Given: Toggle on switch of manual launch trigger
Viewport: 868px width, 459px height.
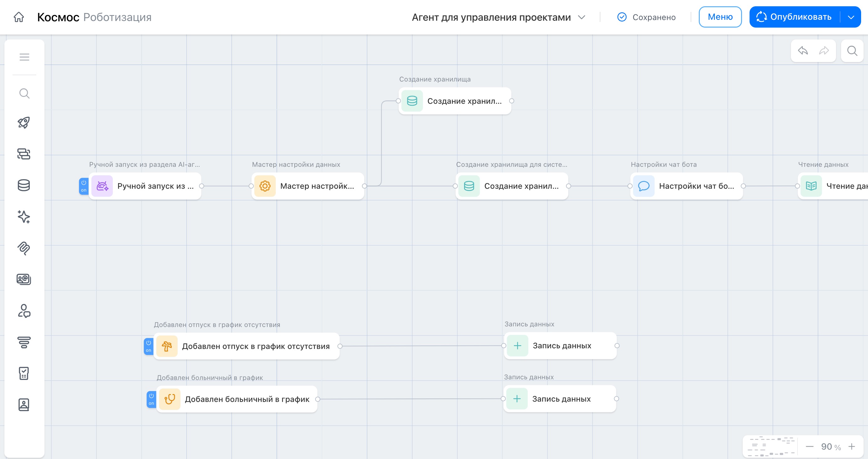Looking at the screenshot, I should coord(84,186).
